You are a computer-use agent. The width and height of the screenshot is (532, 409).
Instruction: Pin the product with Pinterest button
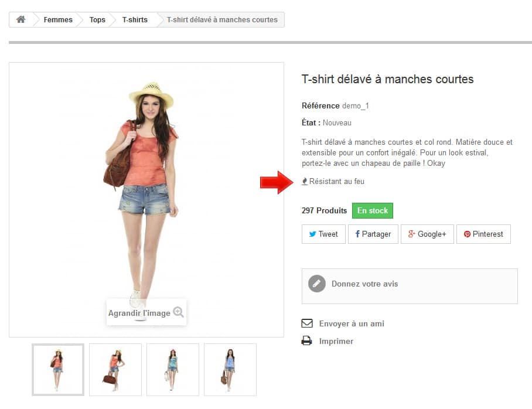click(x=483, y=234)
